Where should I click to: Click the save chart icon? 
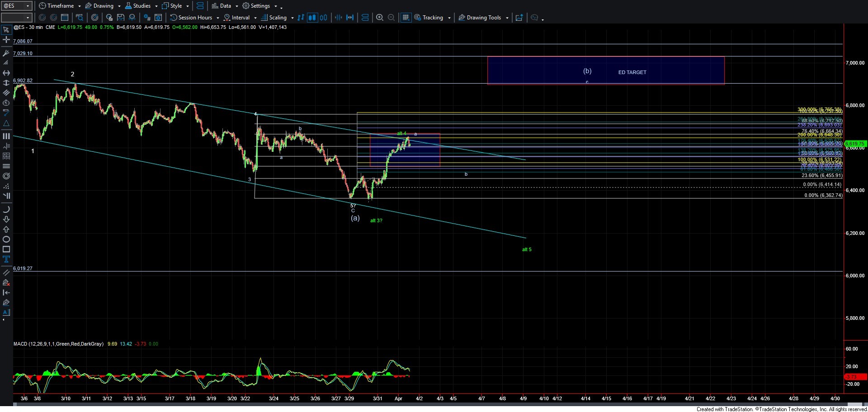[x=121, y=18]
